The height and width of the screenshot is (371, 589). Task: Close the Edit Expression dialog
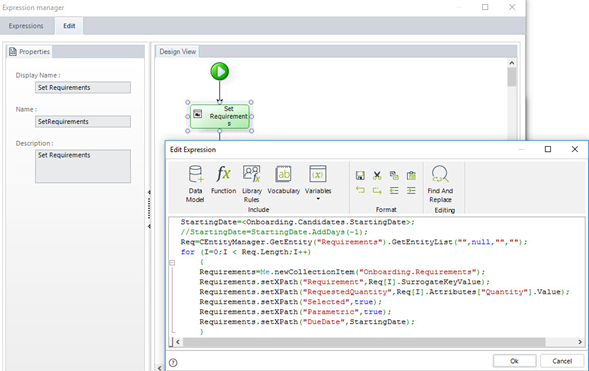point(574,149)
